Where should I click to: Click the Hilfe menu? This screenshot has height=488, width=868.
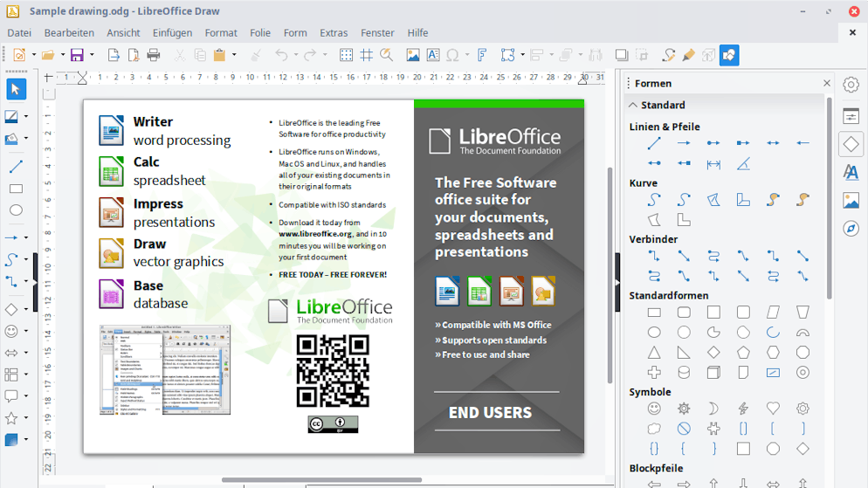point(418,32)
